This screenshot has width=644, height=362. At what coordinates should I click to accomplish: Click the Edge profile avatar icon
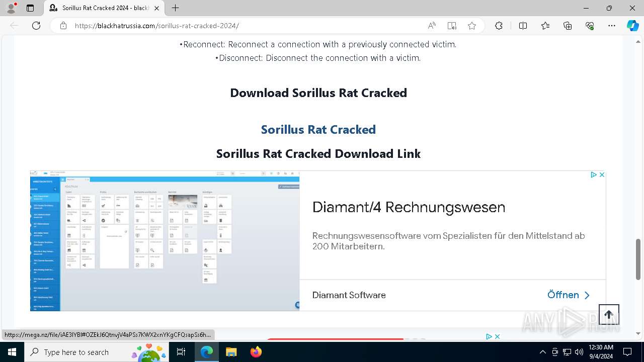coord(11,8)
